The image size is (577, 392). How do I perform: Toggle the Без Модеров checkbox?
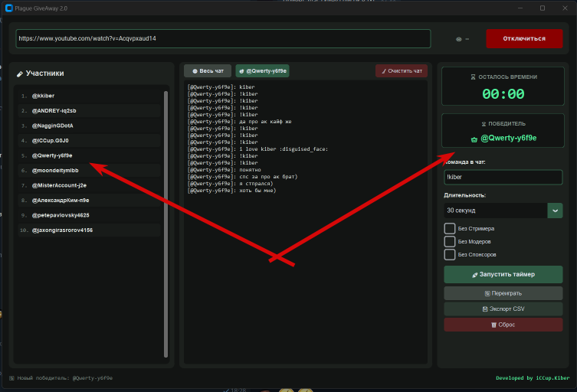(x=449, y=242)
